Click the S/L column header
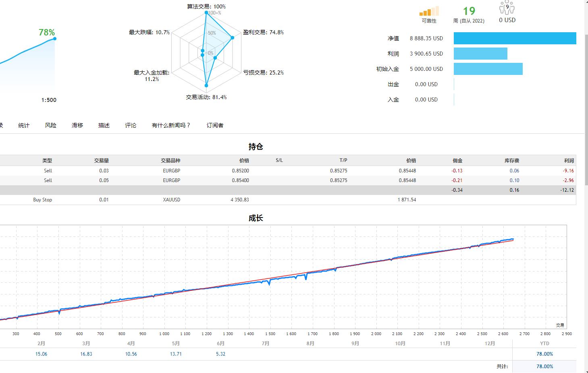Screen dimensions: 588x373 [x=279, y=160]
